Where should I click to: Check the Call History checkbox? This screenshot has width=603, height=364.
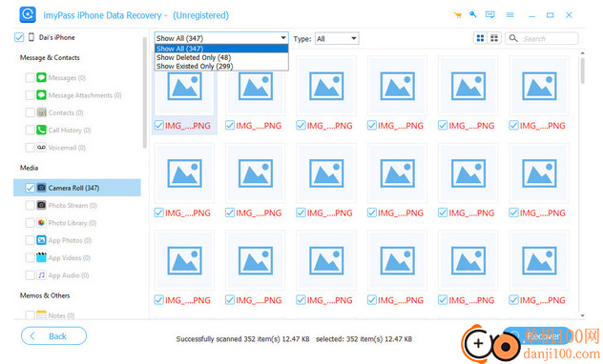[x=30, y=130]
